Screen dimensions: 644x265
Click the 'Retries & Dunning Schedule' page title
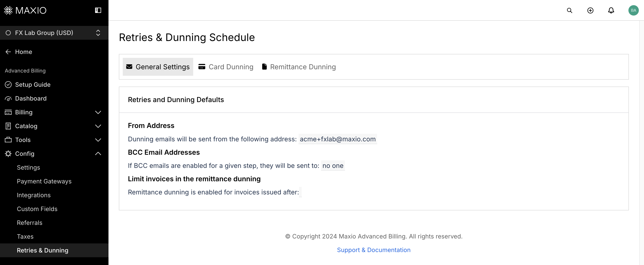[x=187, y=37]
